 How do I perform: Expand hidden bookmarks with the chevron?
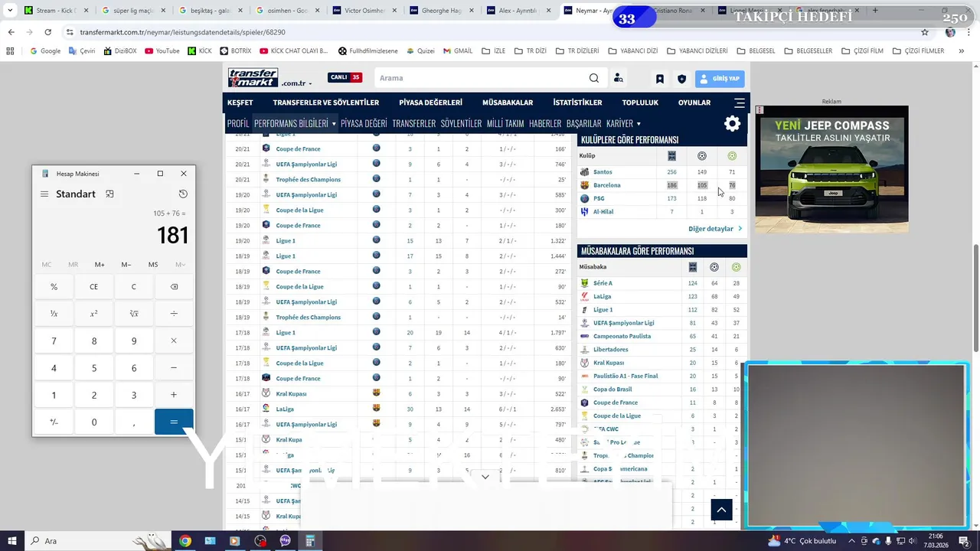pos(961,51)
